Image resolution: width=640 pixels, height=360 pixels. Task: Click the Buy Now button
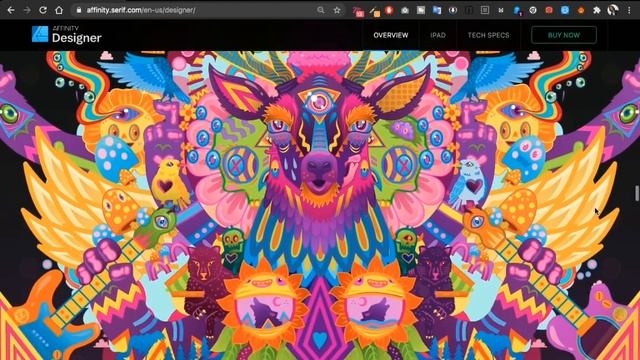pyautogui.click(x=564, y=35)
